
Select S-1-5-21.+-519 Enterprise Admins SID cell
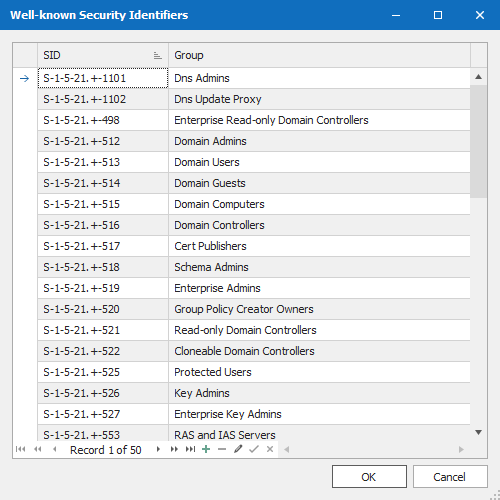pos(103,288)
